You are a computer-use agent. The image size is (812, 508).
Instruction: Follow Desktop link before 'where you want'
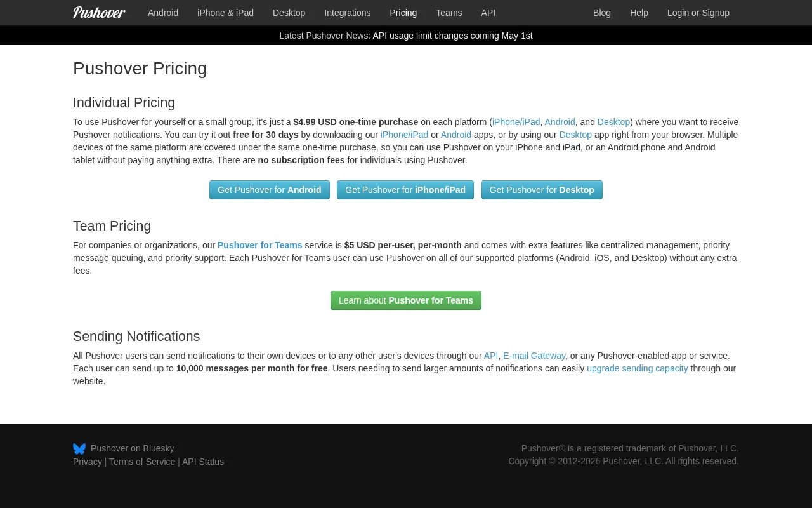[613, 122]
